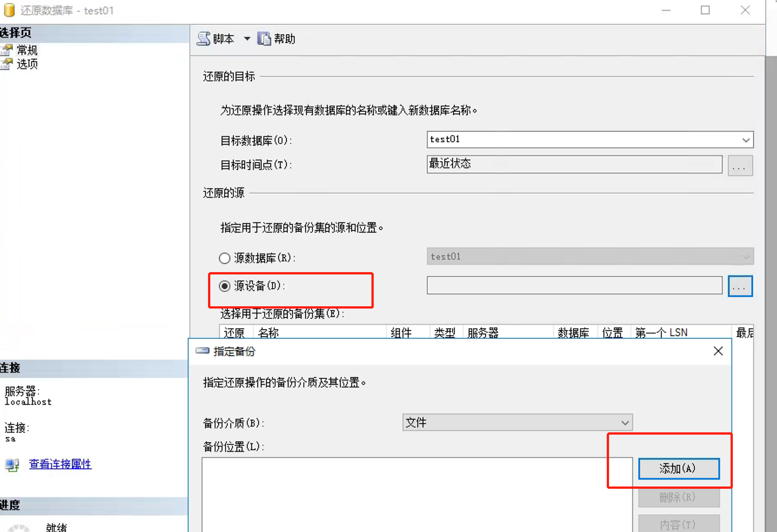Maximize the 还原数据库 window
Image resolution: width=777 pixels, height=532 pixels.
tap(705, 10)
